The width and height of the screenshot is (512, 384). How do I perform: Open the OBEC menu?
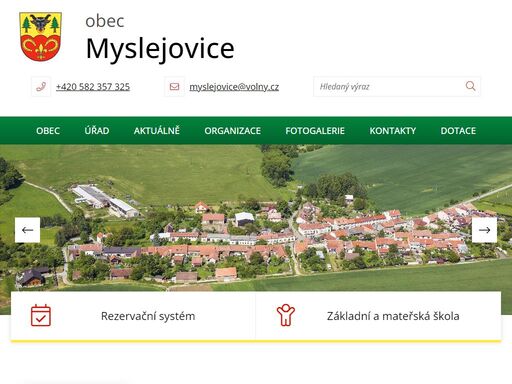(48, 131)
